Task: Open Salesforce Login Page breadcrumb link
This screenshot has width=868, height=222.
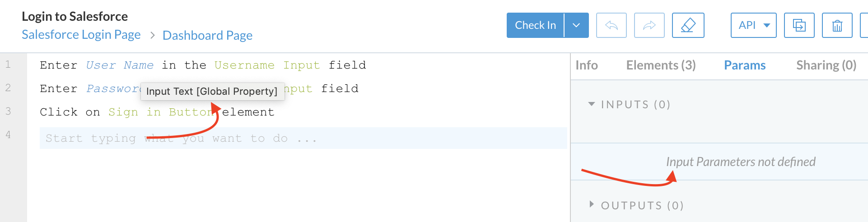Action: [x=81, y=35]
